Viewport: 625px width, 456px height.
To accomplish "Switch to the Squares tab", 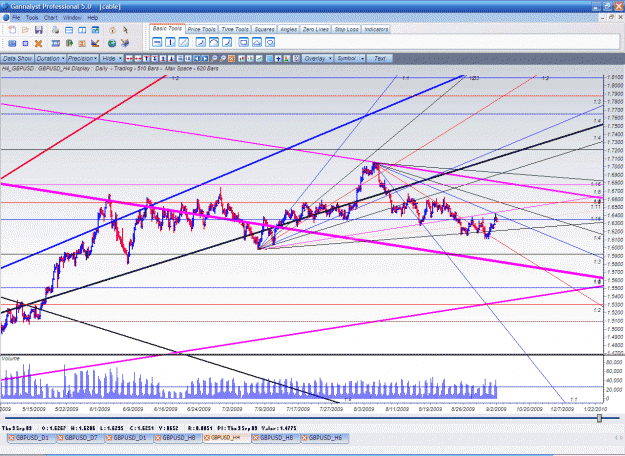I will coord(264,29).
